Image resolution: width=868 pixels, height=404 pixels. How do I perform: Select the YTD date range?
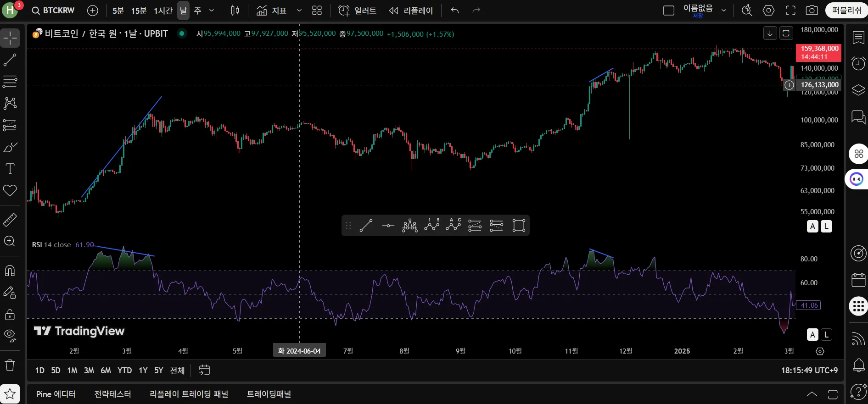click(124, 371)
